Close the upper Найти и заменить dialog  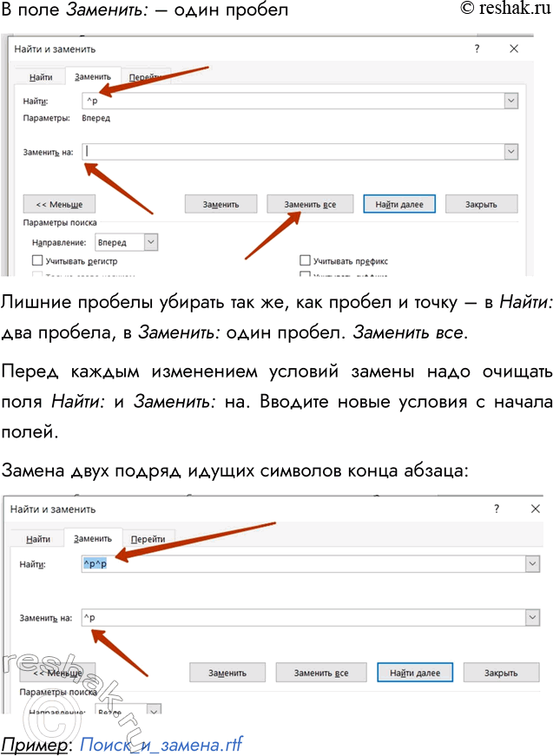[514, 49]
